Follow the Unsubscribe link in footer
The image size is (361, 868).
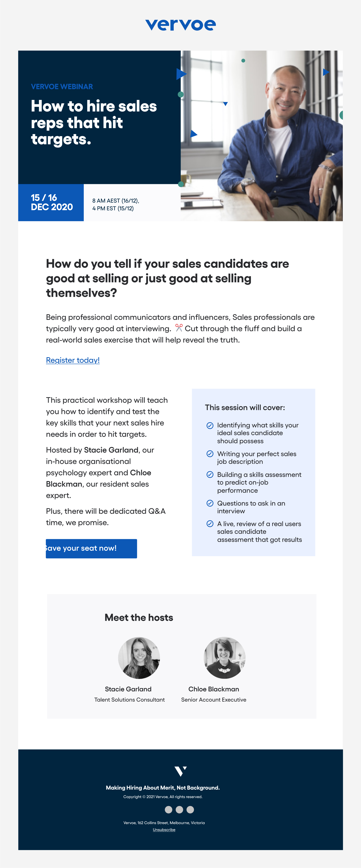point(164,830)
